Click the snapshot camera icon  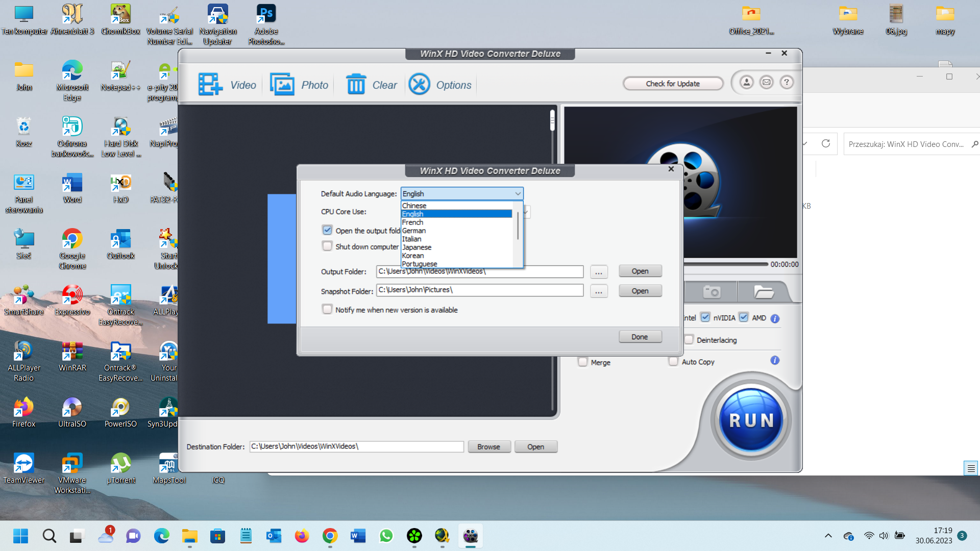tap(712, 292)
